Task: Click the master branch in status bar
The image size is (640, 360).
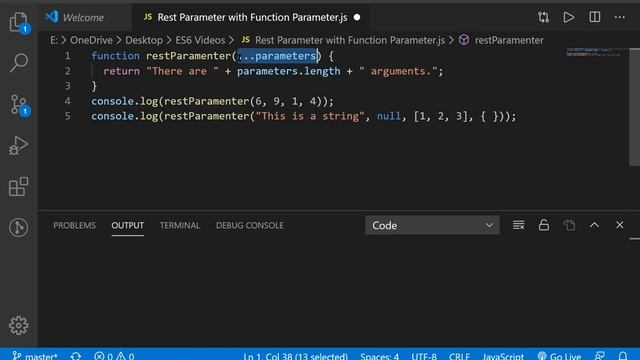Action: [35, 356]
